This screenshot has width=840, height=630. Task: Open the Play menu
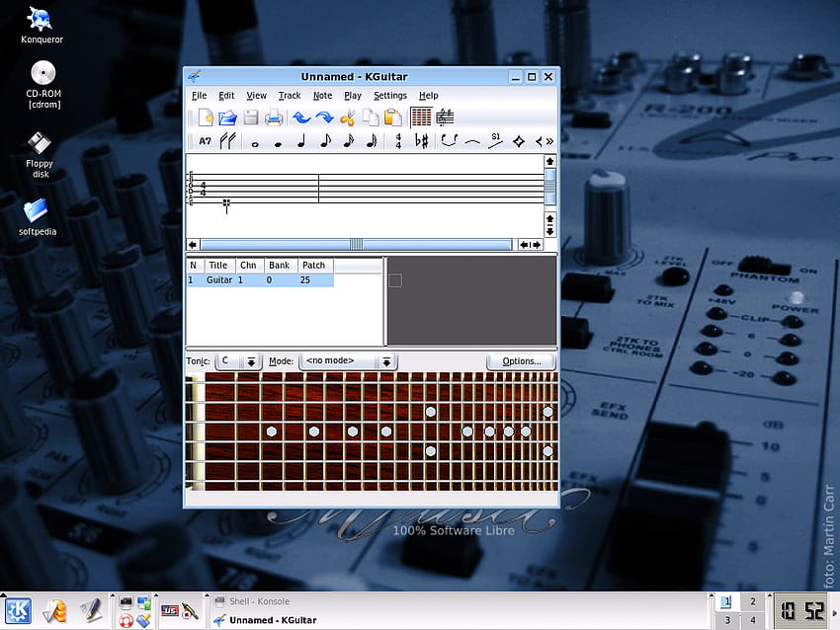(x=353, y=95)
